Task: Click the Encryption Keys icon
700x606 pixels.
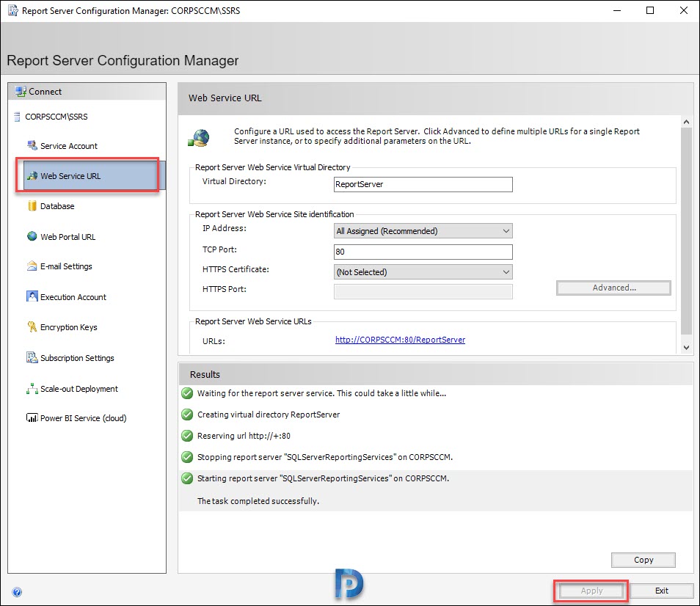Action: click(x=32, y=326)
